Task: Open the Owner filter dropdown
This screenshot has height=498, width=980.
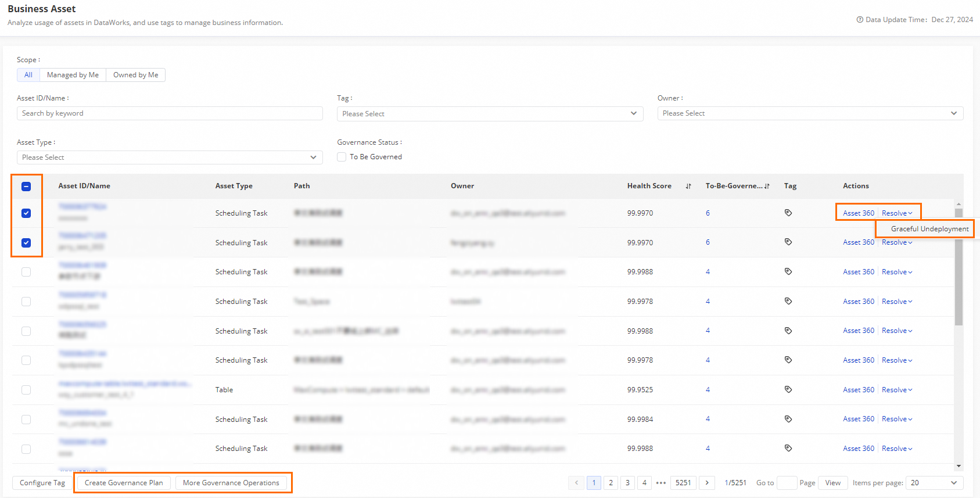Action: pyautogui.click(x=810, y=113)
